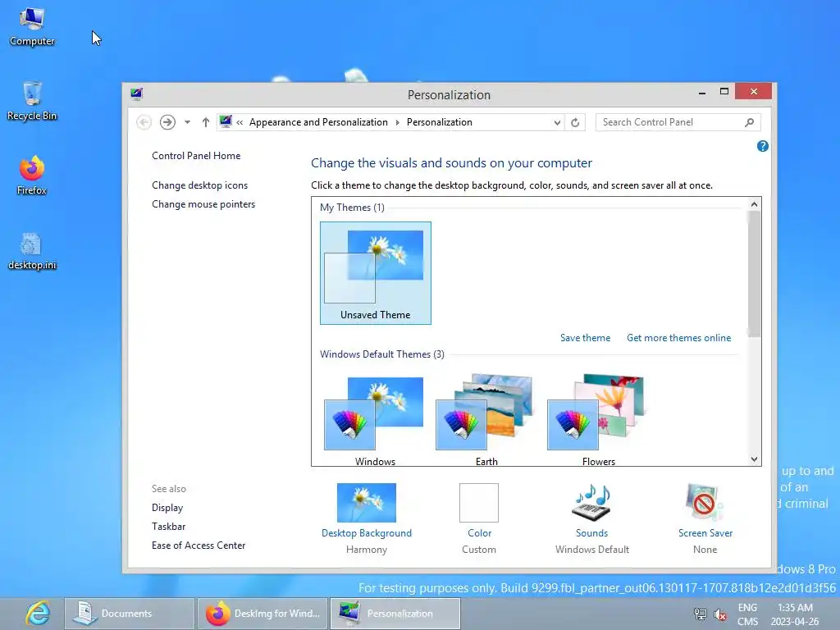
Task: Apply the Flowers theme
Action: coord(598,419)
